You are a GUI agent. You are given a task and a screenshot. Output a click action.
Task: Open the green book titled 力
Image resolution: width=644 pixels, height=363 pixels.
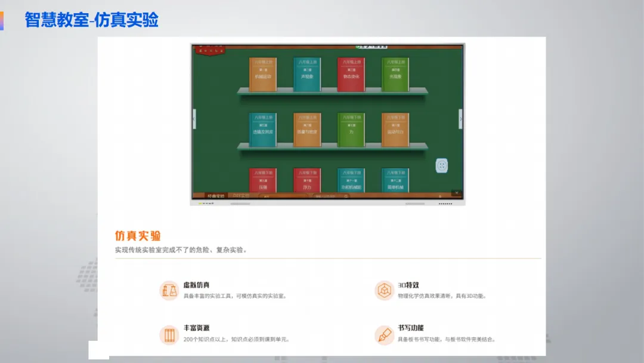click(351, 130)
